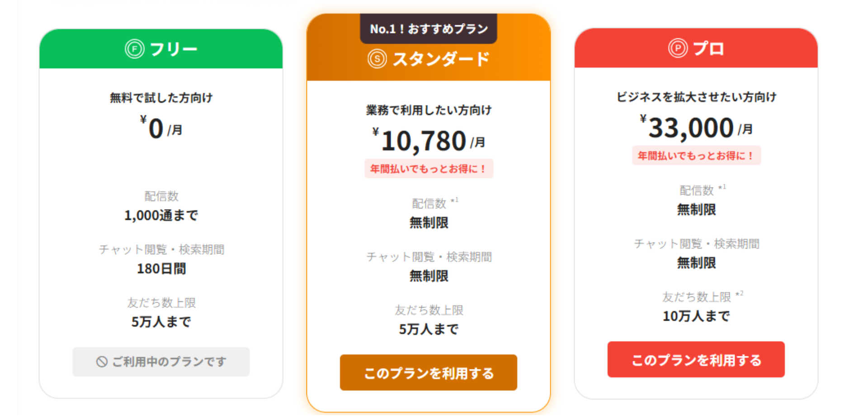The image size is (868, 420).
Task: Select the Standard plan's このプランを利用する button
Action: [428, 373]
